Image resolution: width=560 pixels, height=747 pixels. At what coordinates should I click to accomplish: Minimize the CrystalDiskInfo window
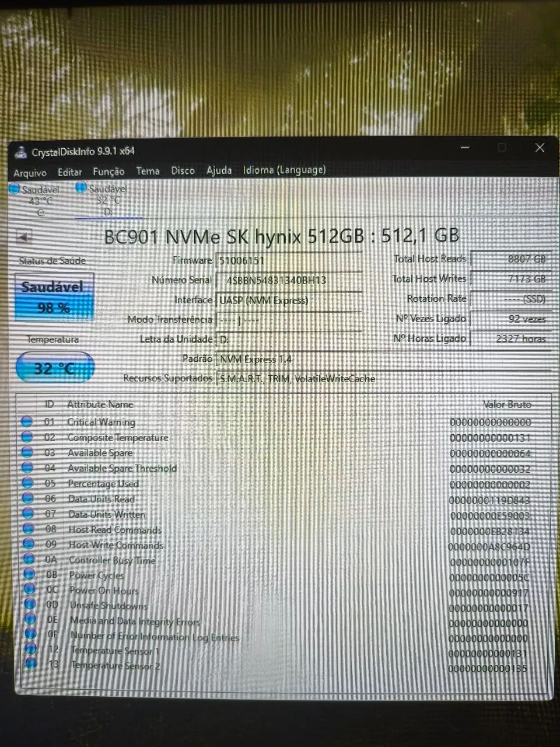click(465, 148)
